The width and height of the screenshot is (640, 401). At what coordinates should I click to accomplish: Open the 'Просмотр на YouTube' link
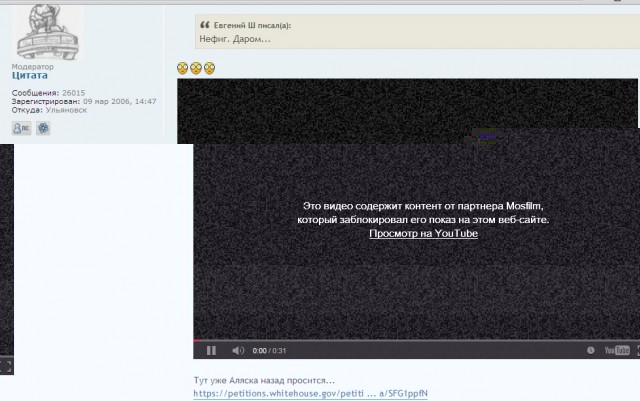(423, 234)
